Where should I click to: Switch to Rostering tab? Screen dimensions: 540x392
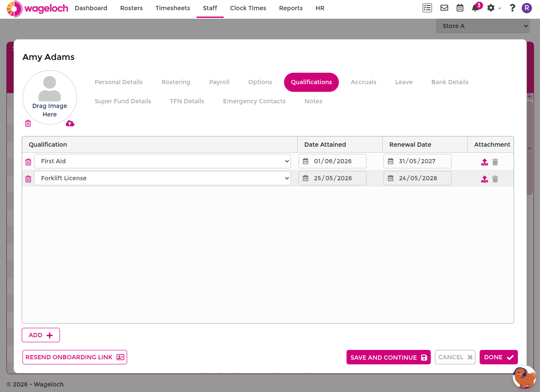[x=176, y=82]
